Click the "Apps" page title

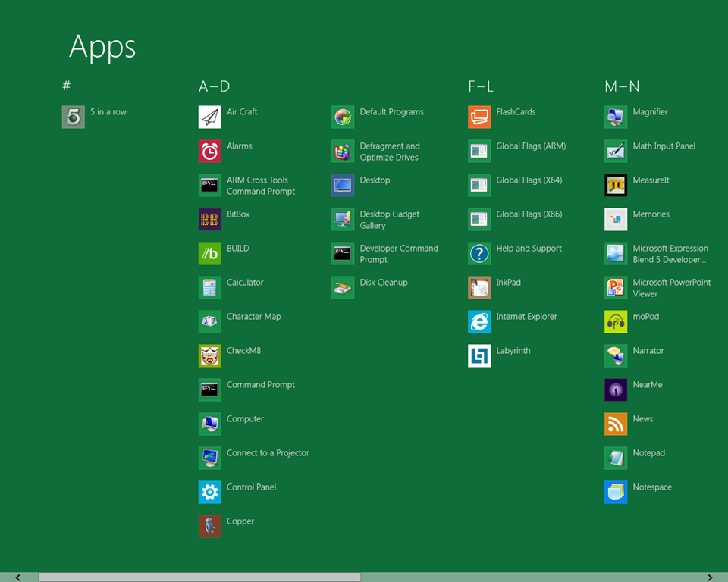pos(102,47)
